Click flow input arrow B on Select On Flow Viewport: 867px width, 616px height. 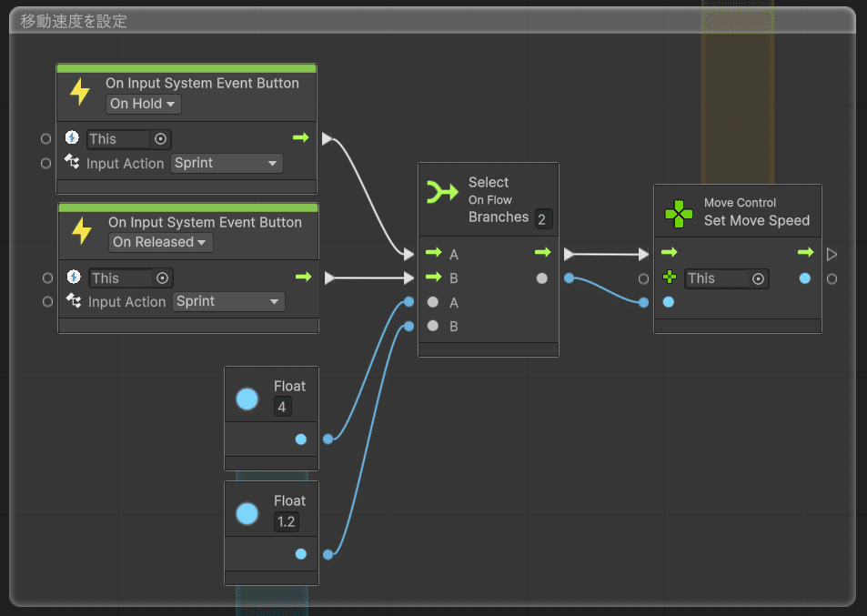pos(433,277)
